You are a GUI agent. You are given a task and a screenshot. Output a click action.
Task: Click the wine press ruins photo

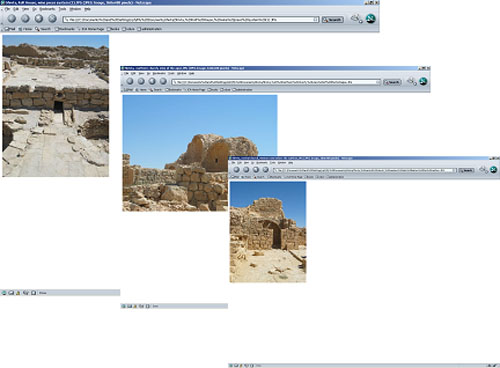[56, 106]
